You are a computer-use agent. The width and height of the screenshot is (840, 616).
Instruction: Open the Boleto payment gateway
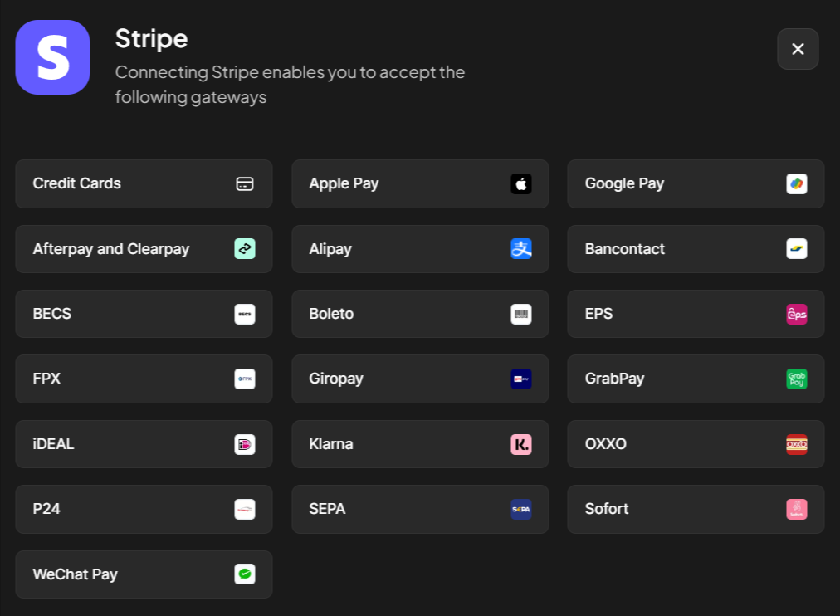[420, 314]
